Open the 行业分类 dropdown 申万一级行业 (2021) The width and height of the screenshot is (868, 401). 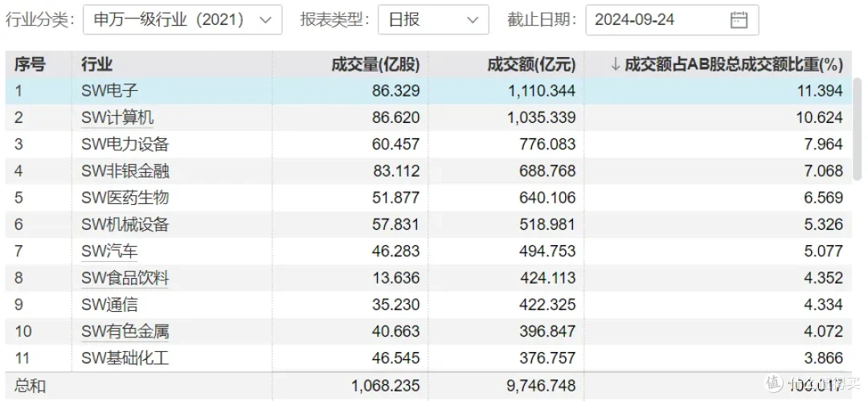tap(182, 20)
